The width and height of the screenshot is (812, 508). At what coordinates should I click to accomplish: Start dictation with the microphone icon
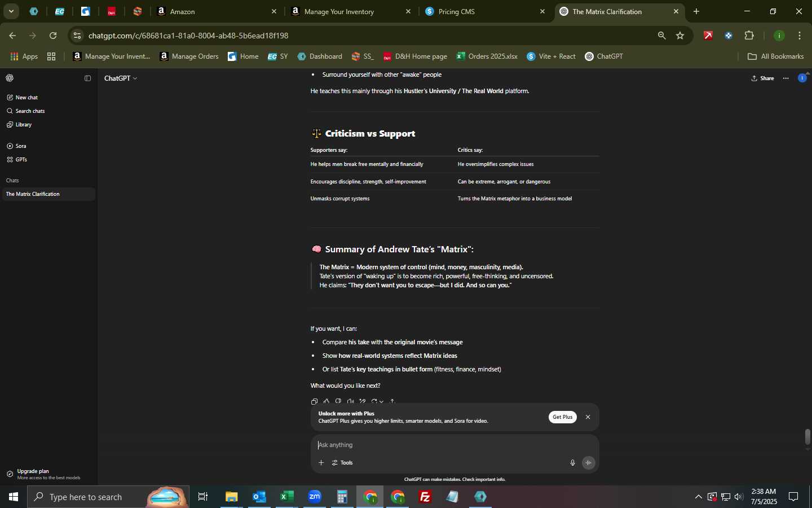click(572, 463)
